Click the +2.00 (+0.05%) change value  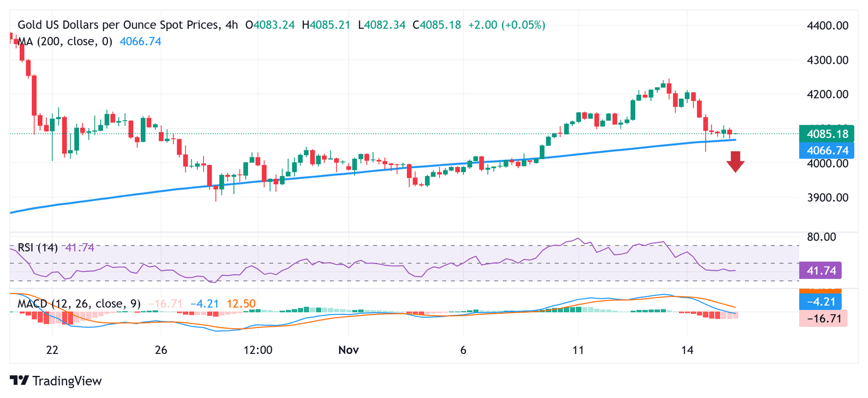506,25
